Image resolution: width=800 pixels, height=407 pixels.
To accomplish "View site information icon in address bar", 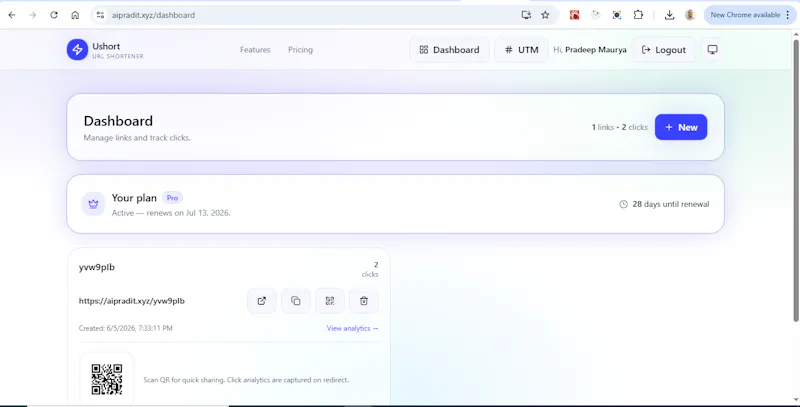I will [x=101, y=15].
